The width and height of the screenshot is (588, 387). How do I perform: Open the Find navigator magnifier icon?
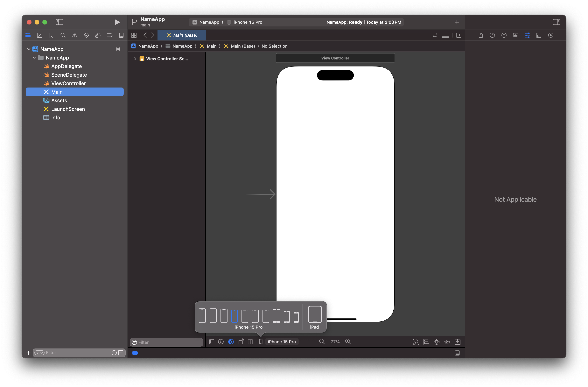(x=63, y=35)
